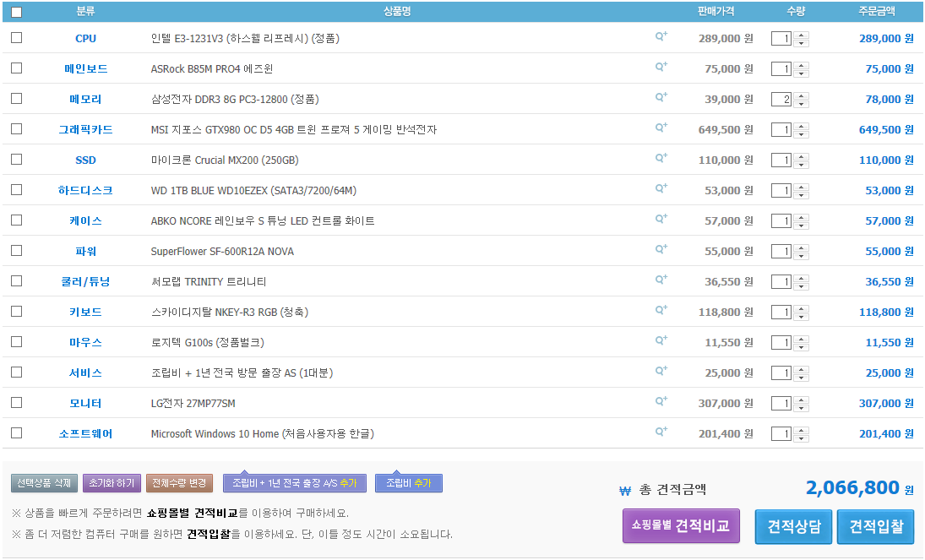
Task: Click the 649,500 원 order amount
Action: point(886,129)
